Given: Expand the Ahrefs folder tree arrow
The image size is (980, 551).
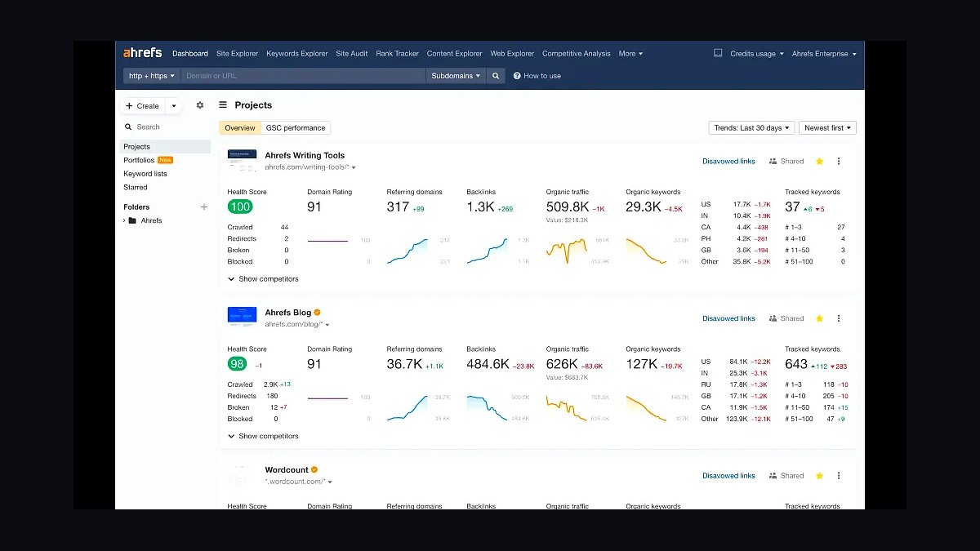Looking at the screenshot, I should pyautogui.click(x=124, y=220).
